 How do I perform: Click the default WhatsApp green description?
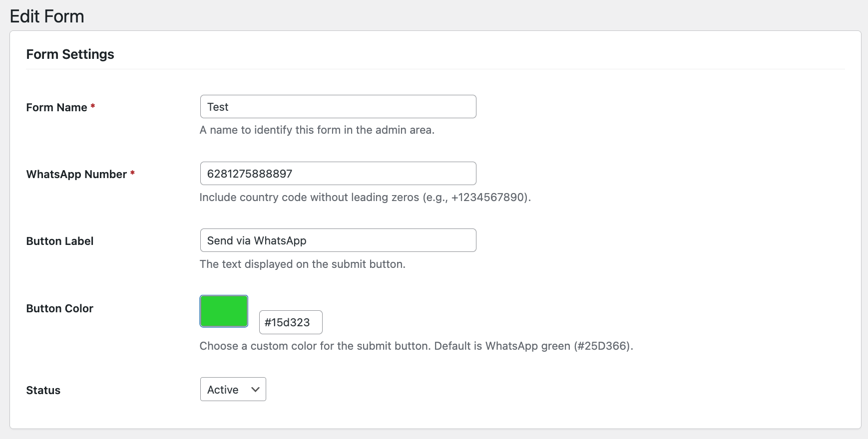[416, 346]
